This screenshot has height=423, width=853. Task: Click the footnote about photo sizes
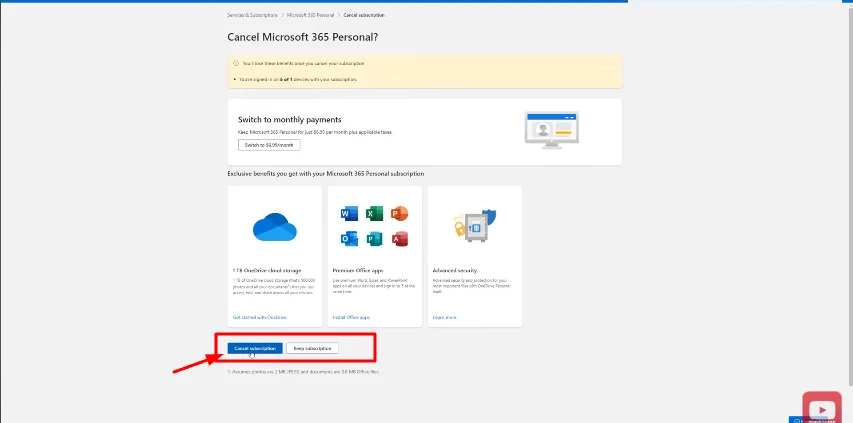303,372
